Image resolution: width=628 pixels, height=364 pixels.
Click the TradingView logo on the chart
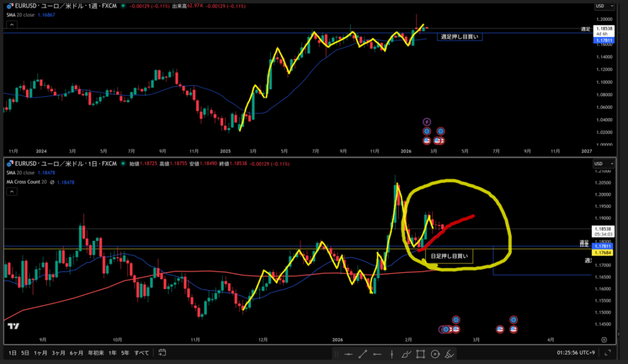coord(12,327)
